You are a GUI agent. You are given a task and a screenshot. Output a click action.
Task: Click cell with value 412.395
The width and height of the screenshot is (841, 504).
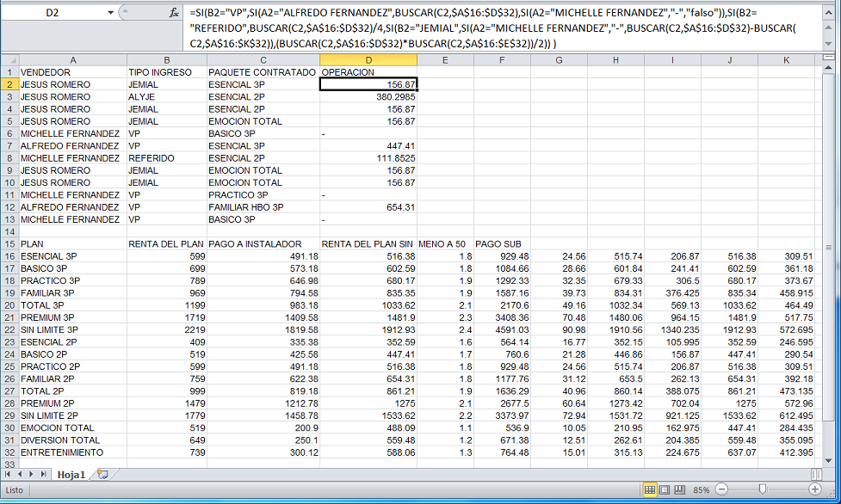(786, 452)
